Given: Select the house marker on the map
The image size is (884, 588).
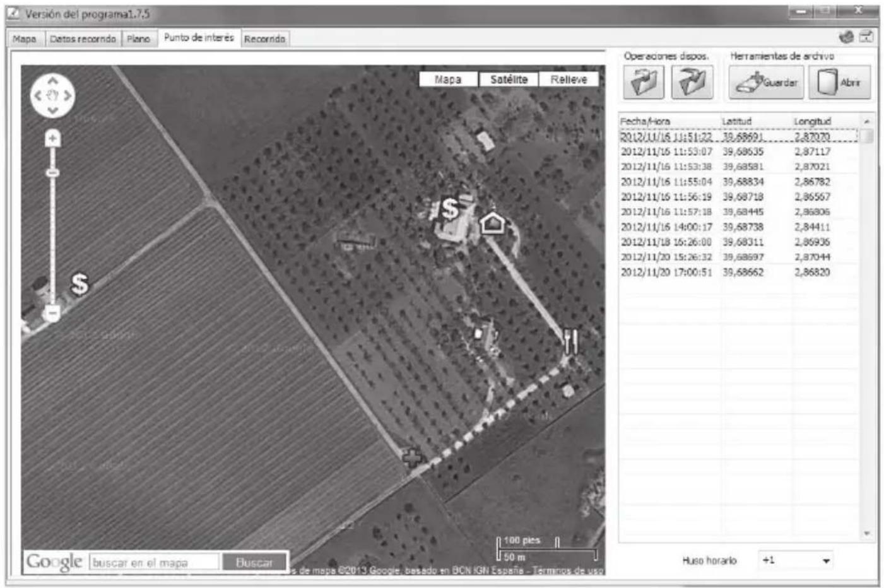Looking at the screenshot, I should point(493,223).
